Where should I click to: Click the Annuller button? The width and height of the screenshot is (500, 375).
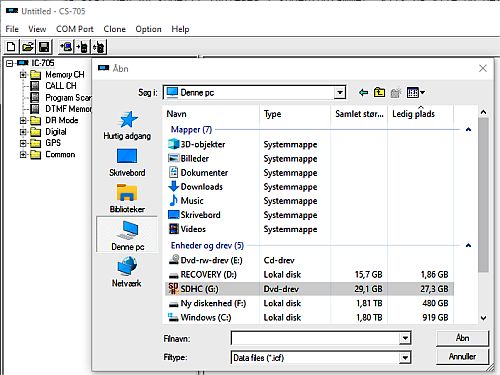tap(462, 357)
